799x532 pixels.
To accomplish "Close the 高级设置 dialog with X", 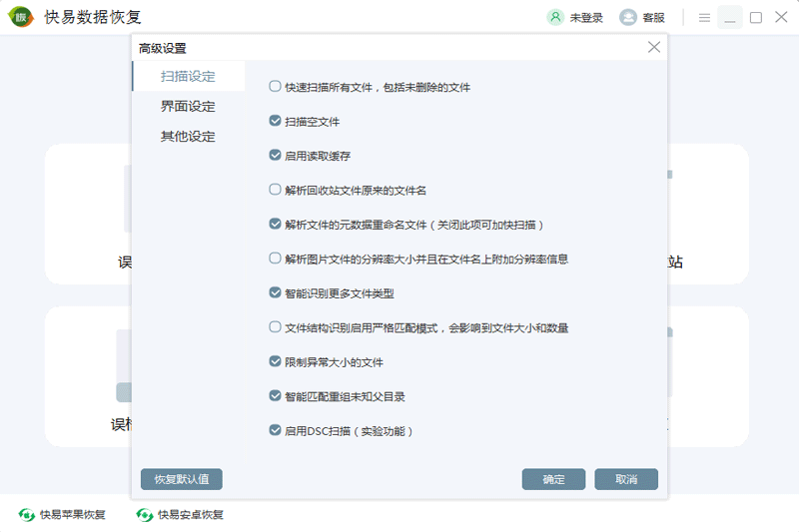I will tap(654, 47).
